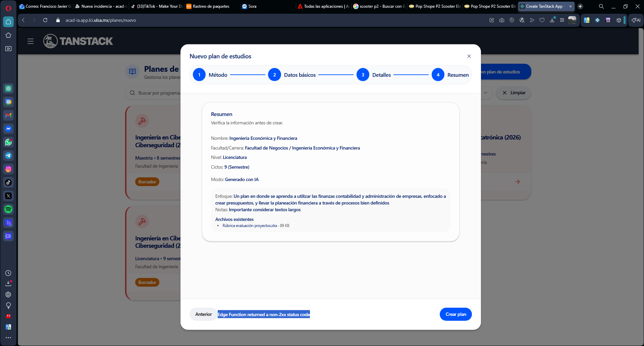Go back with the Anterior button
Viewport: 644px width, 346px height.
pyautogui.click(x=203, y=314)
